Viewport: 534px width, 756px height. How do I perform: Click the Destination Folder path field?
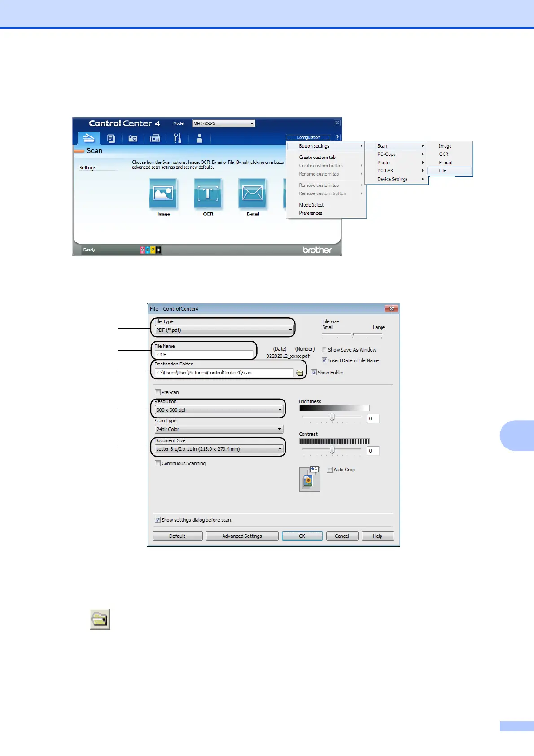tap(224, 373)
